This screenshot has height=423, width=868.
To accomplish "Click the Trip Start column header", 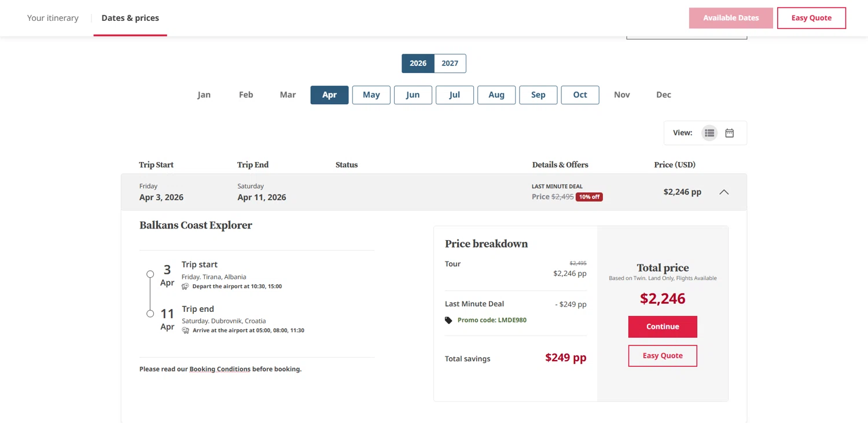I will [156, 165].
